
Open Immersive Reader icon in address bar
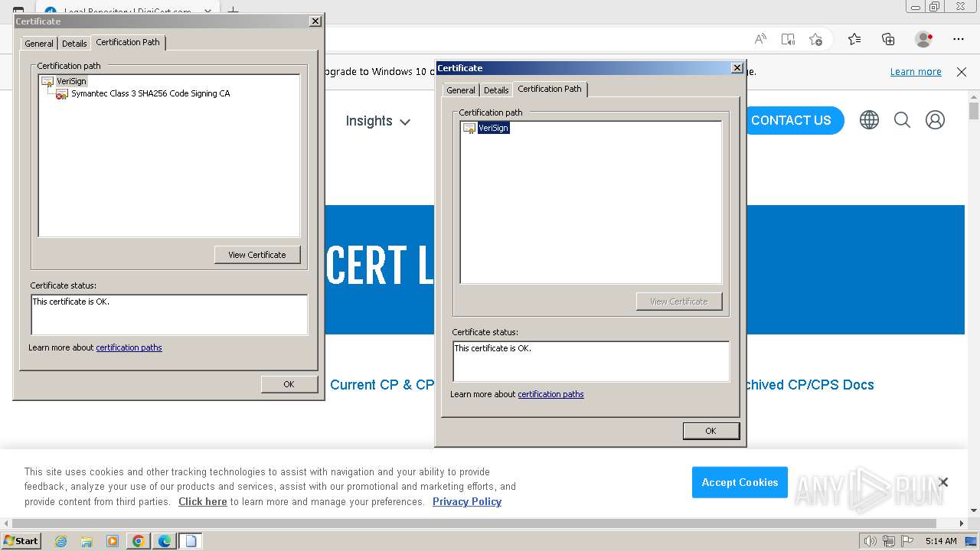pyautogui.click(x=788, y=39)
